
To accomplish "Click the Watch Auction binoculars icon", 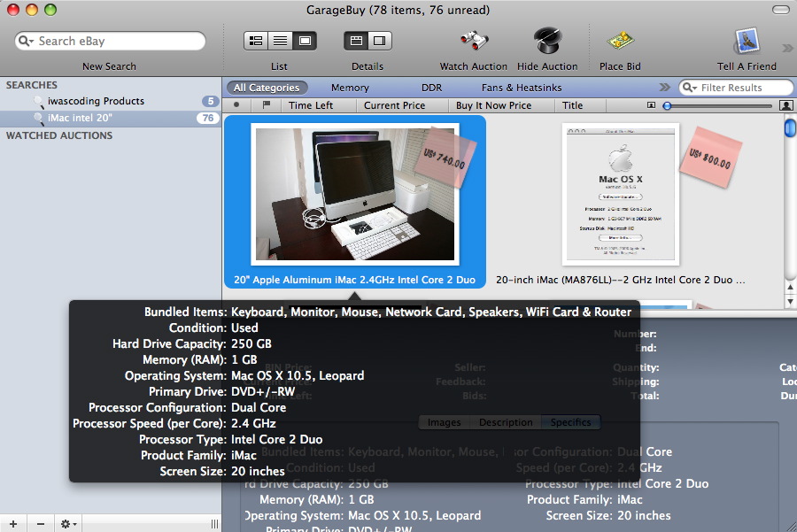I will pyautogui.click(x=473, y=41).
